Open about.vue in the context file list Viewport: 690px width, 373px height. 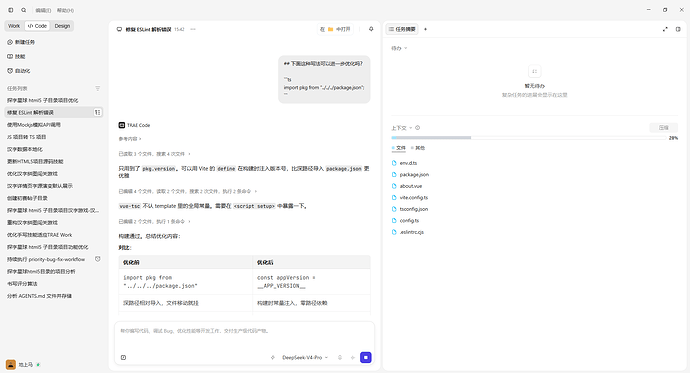tap(411, 186)
